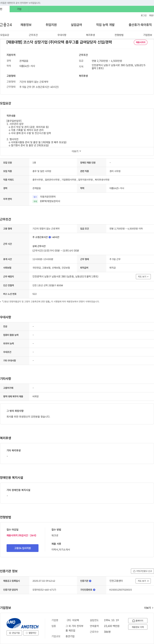Open the 고용24 site logo
The width and height of the screenshot is (154, 644).
[6, 25]
